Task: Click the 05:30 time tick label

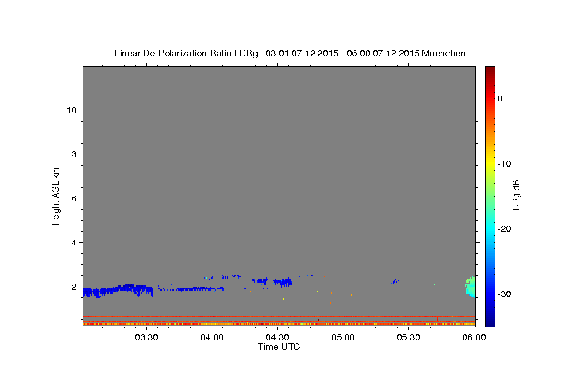Action: pyautogui.click(x=409, y=337)
